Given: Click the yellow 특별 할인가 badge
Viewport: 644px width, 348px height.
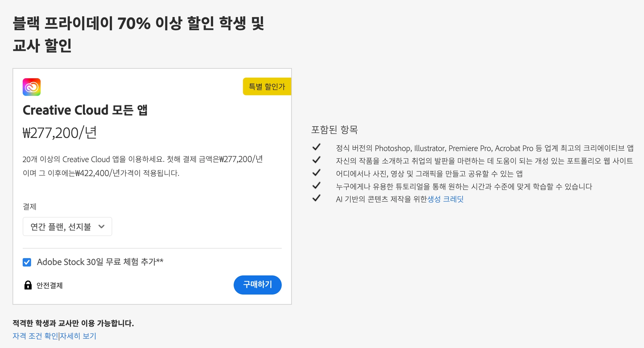Looking at the screenshot, I should pos(267,86).
